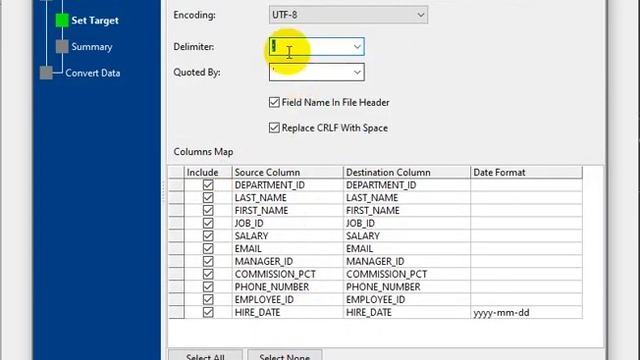Toggle Field Name In File Header checkbox
The height and width of the screenshot is (360, 640).
coord(274,102)
